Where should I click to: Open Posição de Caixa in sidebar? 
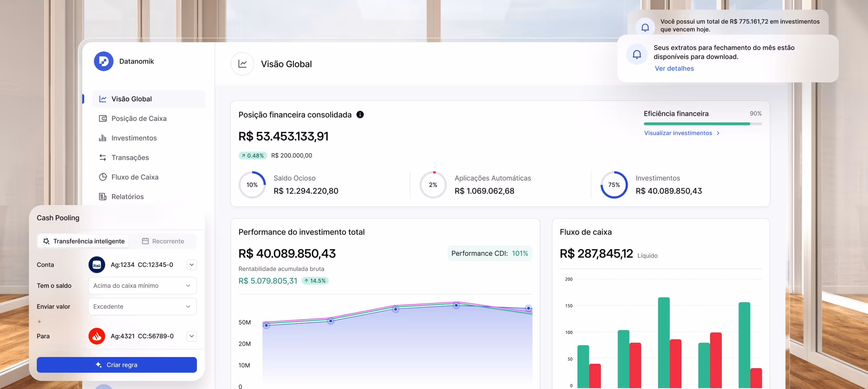click(139, 118)
